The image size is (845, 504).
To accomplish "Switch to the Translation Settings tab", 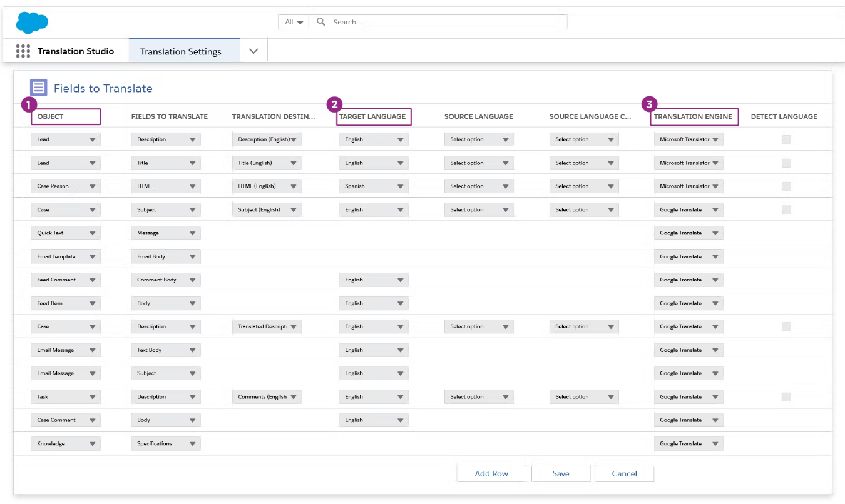I will click(x=181, y=51).
